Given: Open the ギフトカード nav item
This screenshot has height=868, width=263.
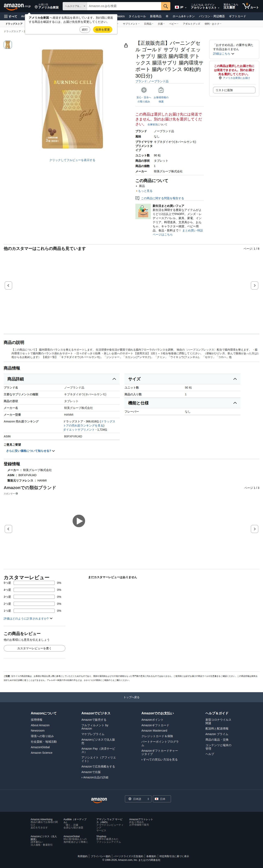Looking at the screenshot, I should (237, 16).
